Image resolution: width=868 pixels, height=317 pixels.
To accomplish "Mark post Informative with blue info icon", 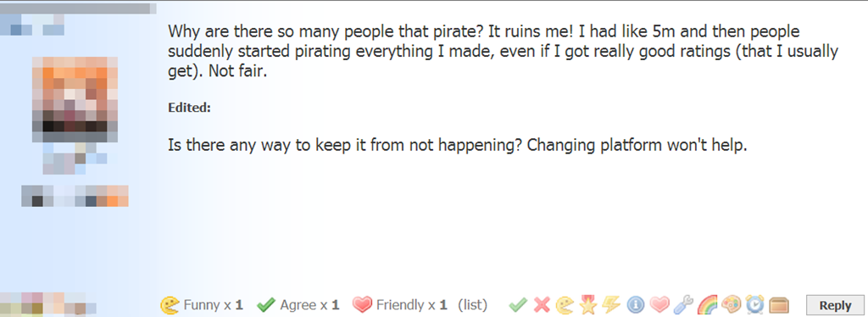I will pyautogui.click(x=636, y=304).
